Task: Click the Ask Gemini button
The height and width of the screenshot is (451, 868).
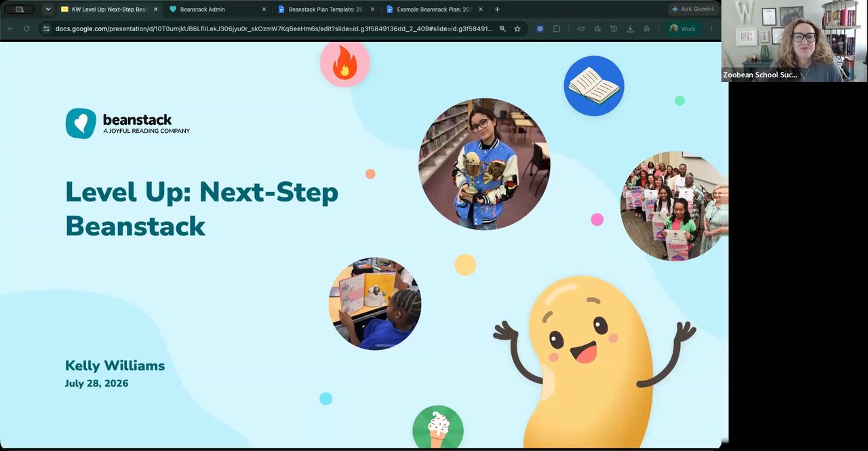Action: tap(692, 9)
